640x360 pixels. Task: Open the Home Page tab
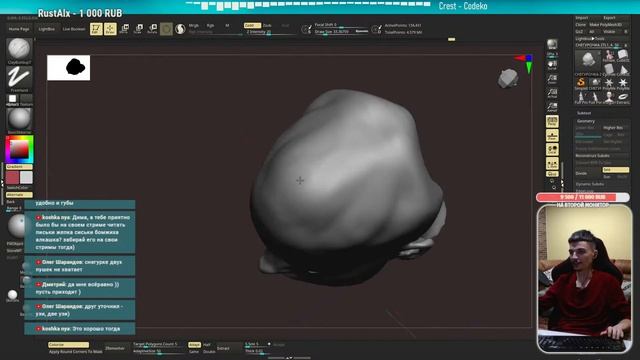tap(19, 29)
